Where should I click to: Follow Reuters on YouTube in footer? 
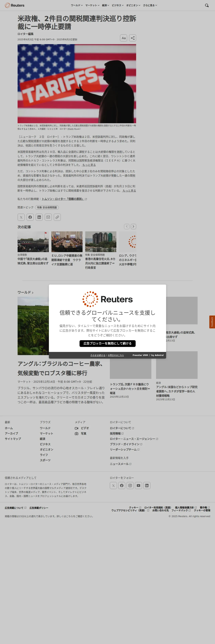[138, 486]
